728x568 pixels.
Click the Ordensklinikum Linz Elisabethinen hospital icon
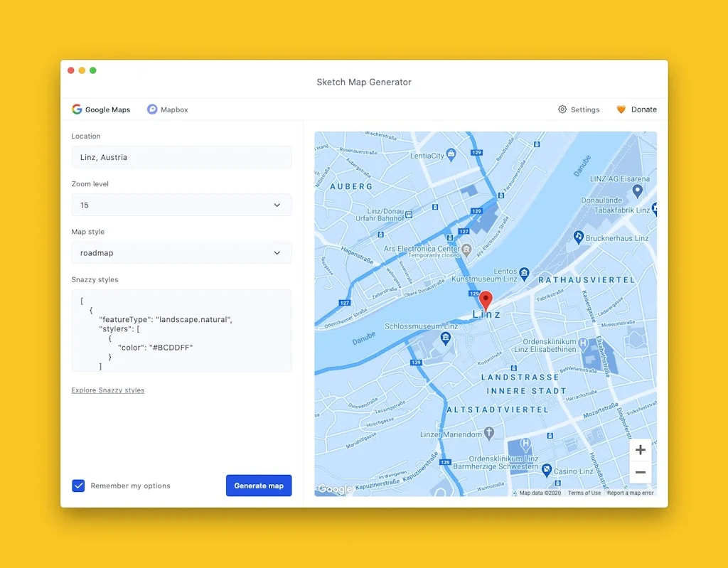tap(584, 343)
